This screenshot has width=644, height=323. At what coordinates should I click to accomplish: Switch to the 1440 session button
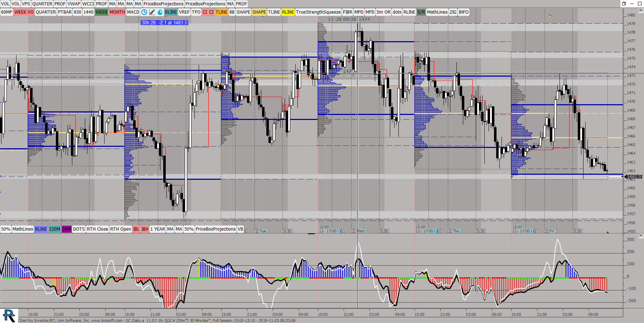click(x=88, y=12)
